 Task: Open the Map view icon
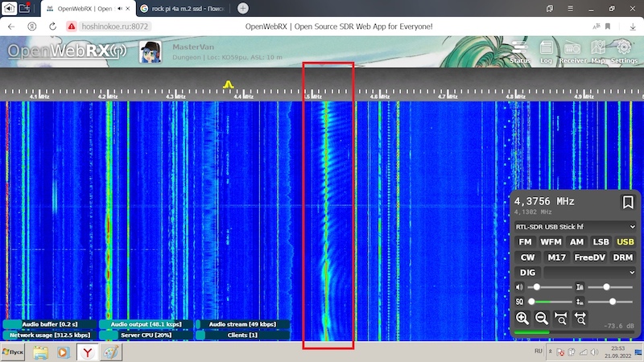(x=598, y=51)
